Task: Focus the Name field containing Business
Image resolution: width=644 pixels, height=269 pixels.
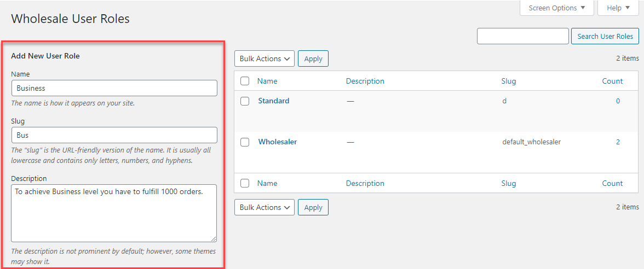Action: [114, 88]
